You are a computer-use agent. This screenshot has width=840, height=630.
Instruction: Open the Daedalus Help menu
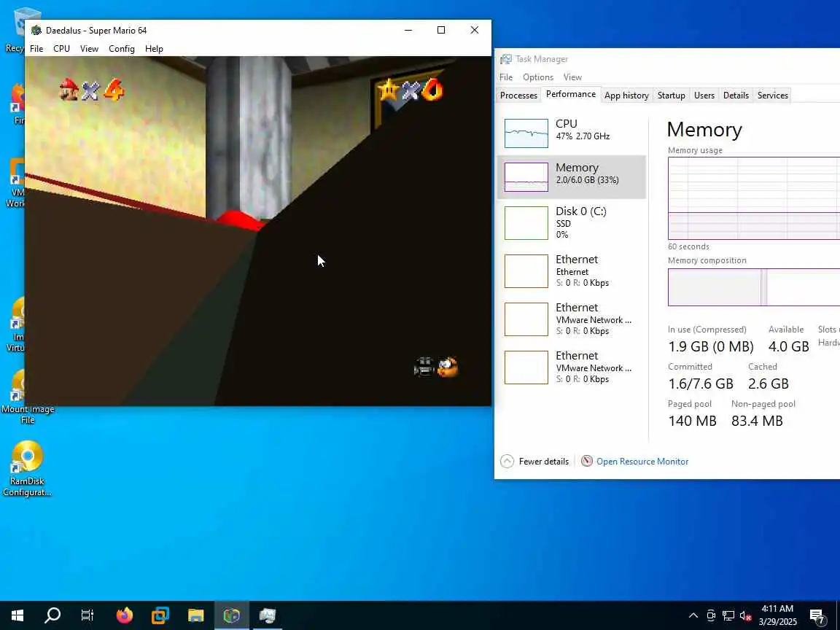154,49
